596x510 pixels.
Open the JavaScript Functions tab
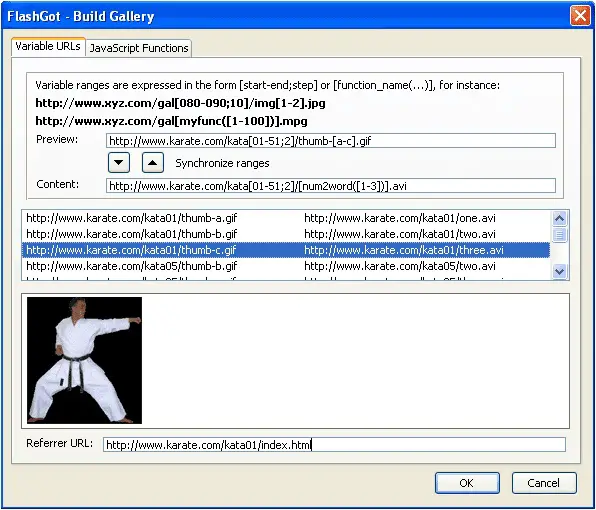pos(139,48)
